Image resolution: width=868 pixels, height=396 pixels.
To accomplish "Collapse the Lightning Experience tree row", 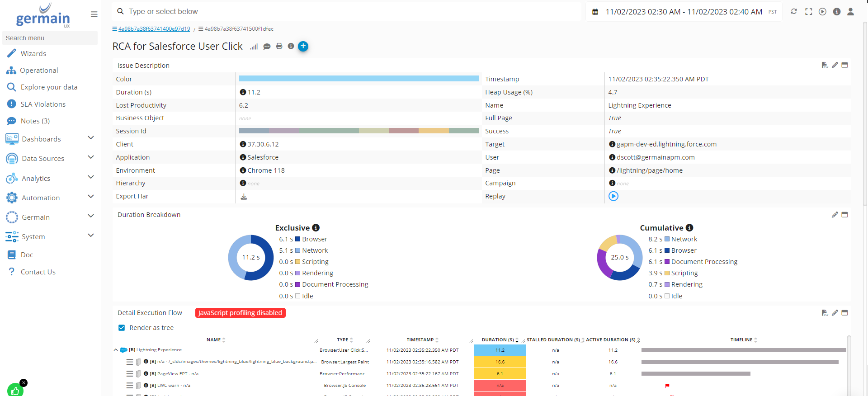I will (x=116, y=350).
